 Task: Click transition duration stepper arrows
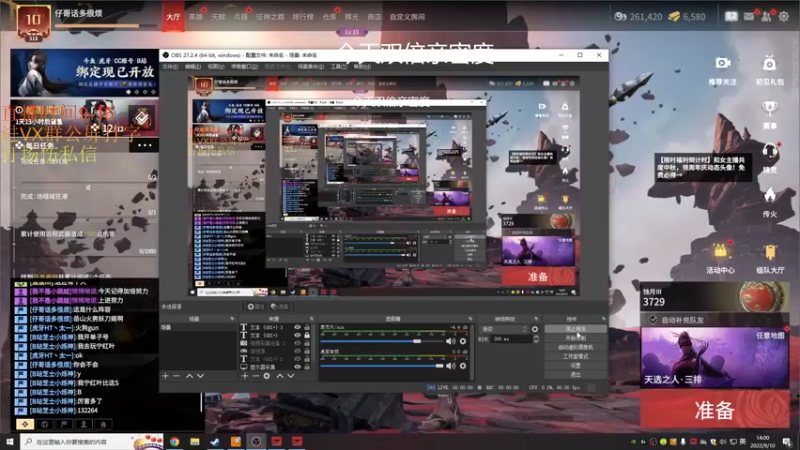click(536, 339)
